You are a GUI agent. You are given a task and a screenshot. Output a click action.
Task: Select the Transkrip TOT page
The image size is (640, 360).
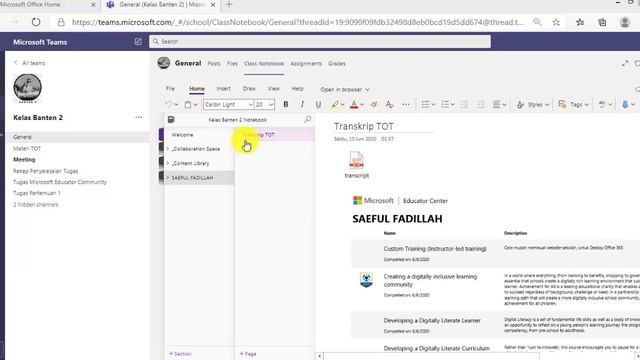coord(275,135)
